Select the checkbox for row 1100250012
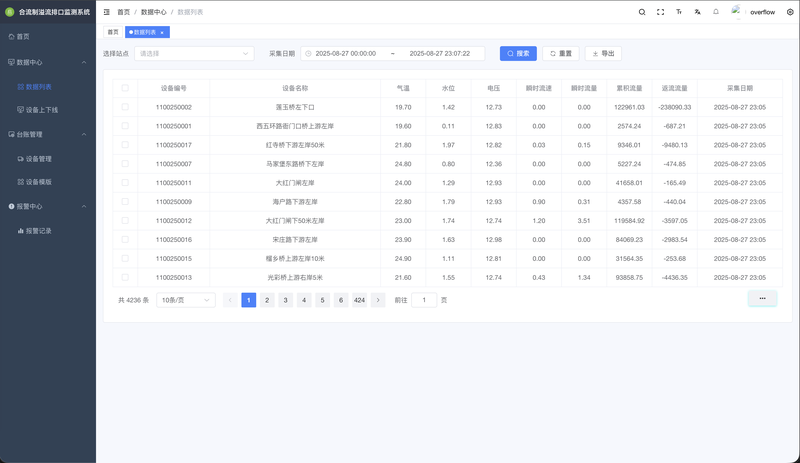The image size is (800, 463). pyautogui.click(x=125, y=220)
